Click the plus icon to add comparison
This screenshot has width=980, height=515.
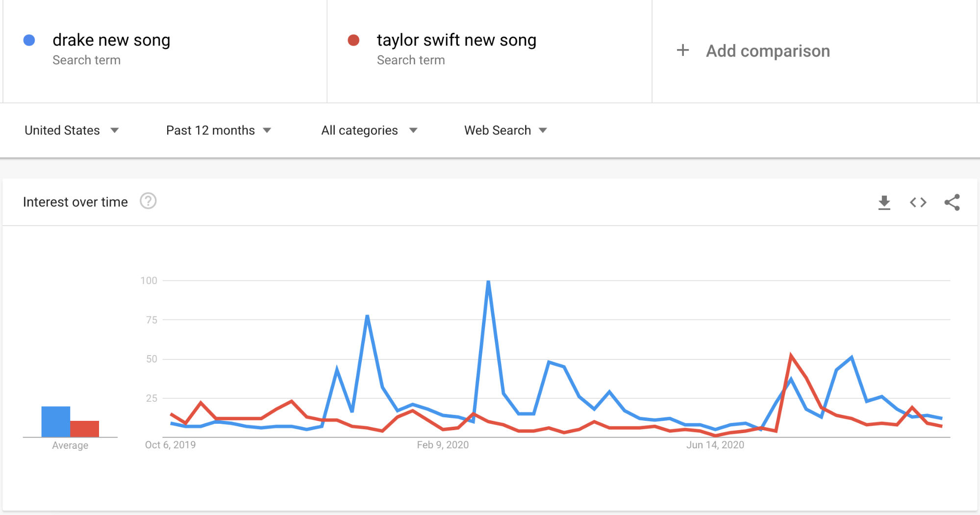pyautogui.click(x=682, y=50)
